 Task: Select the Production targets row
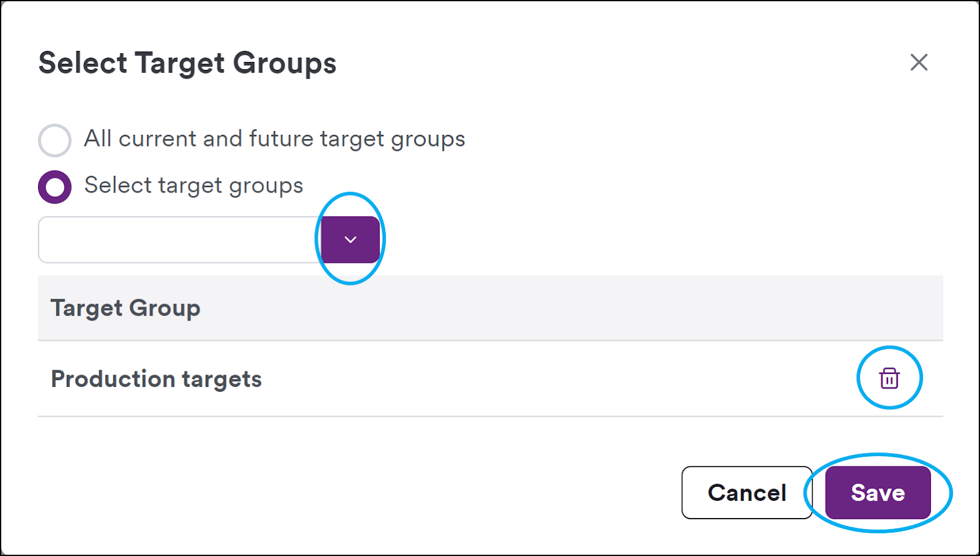pyautogui.click(x=490, y=379)
